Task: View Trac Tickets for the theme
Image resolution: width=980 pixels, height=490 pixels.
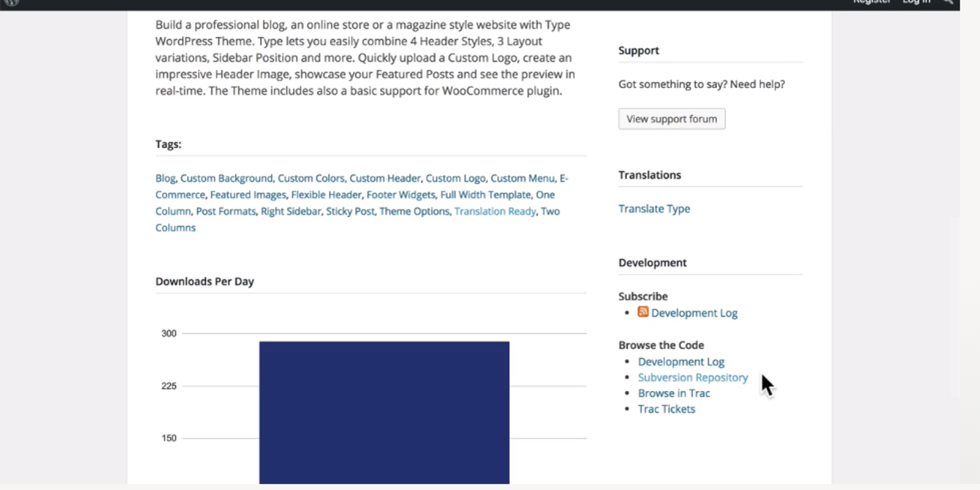Action: pyautogui.click(x=666, y=409)
